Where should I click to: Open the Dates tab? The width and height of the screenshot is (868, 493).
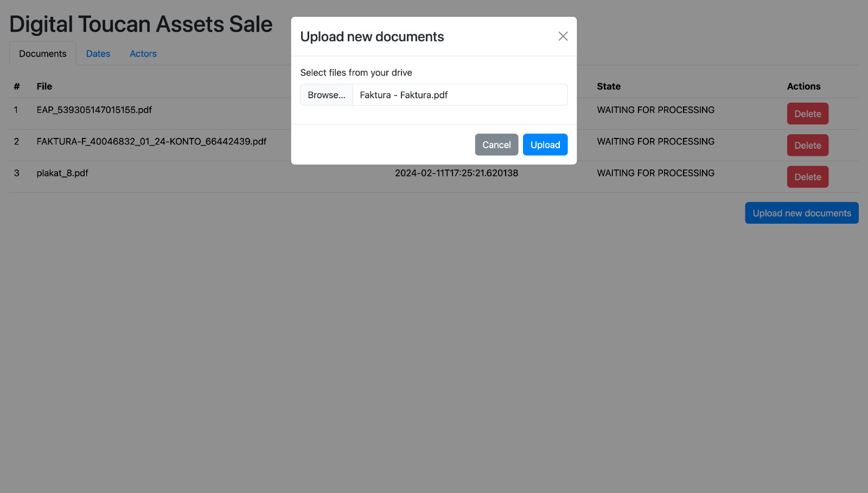(x=98, y=54)
